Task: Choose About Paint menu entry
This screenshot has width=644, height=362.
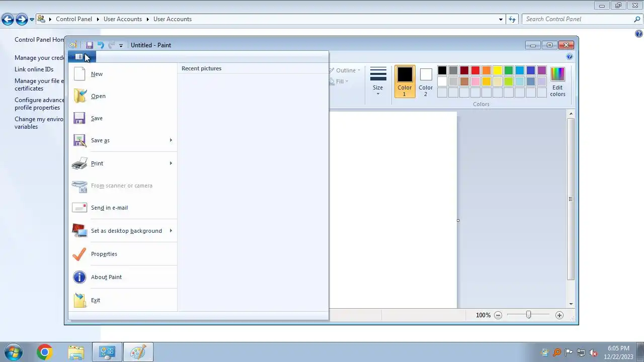Action: tap(123, 277)
